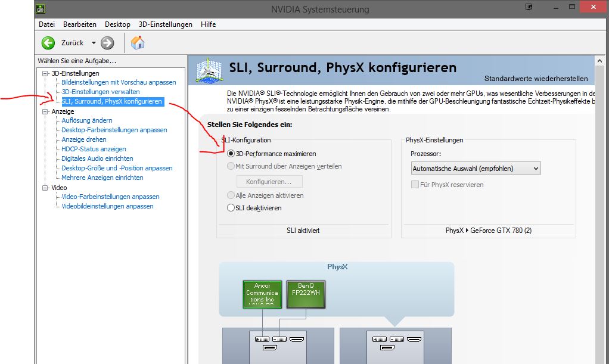Open Desktop-Farbeinstellungen anpassen
The image size is (609, 364).
tap(114, 130)
